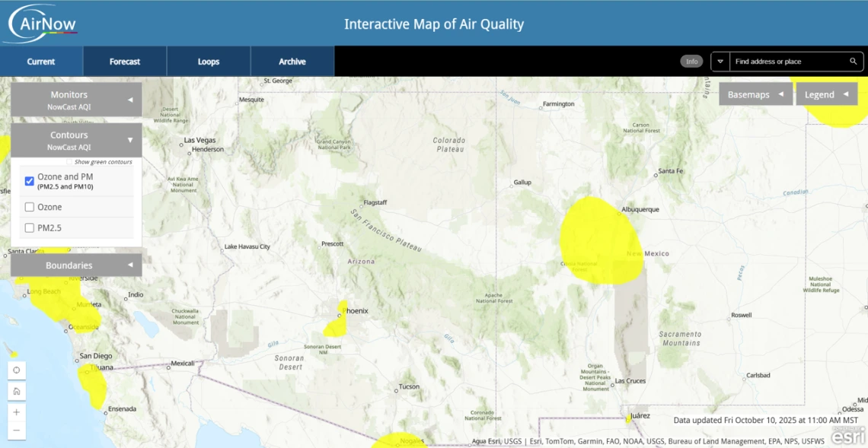Image resolution: width=868 pixels, height=448 pixels.
Task: Click the Find address or place field
Action: point(788,62)
